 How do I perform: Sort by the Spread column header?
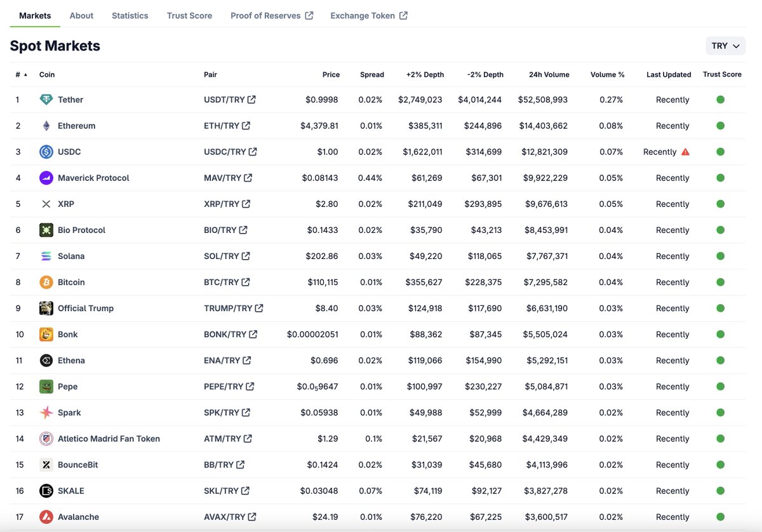[371, 74]
